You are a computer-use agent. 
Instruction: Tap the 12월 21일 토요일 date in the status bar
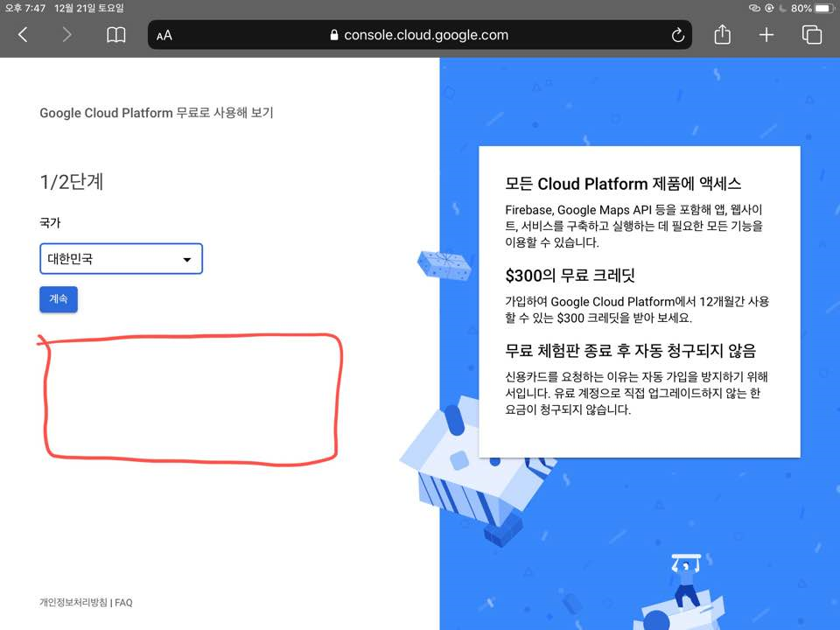click(x=89, y=8)
